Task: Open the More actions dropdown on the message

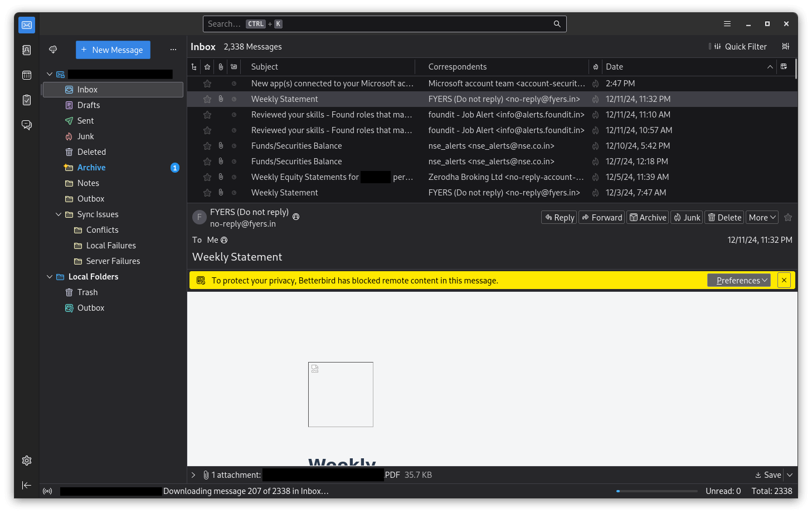Action: click(x=762, y=217)
